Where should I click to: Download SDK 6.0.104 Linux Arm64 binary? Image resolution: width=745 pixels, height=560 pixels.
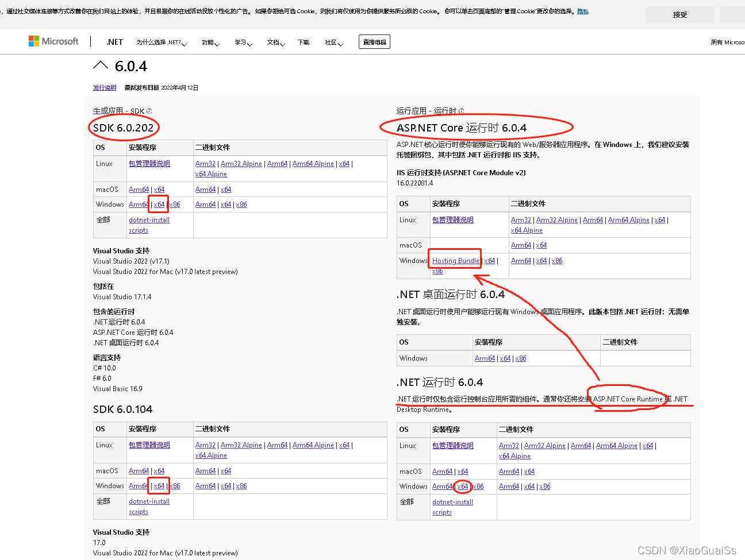pyautogui.click(x=277, y=445)
